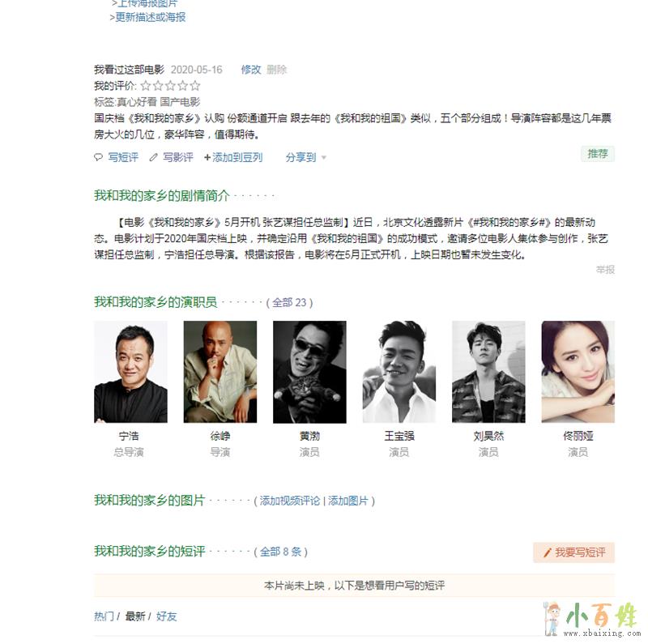Screen dimensions: 648x644
Task: Set rating to the third star
Action: (170, 86)
